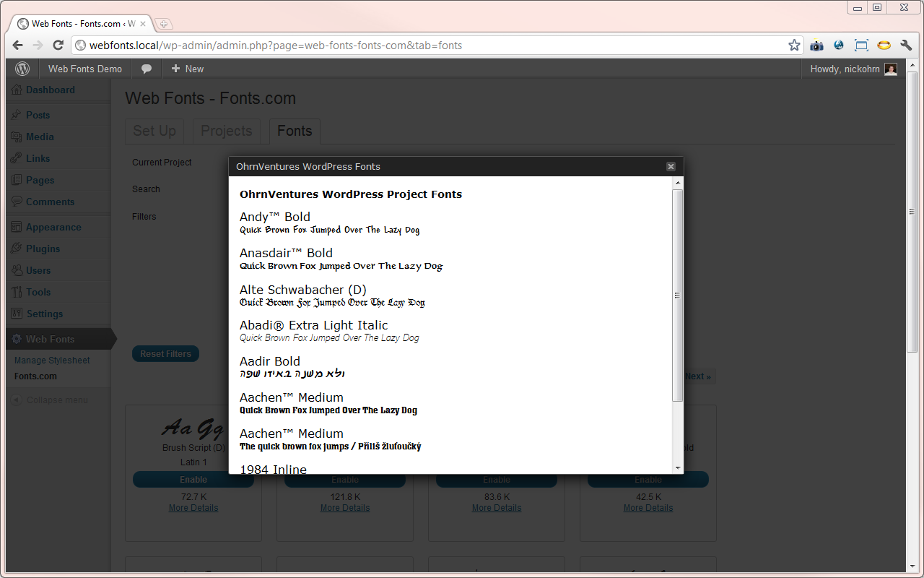Open a new browser tab
This screenshot has width=924, height=578.
163,24
